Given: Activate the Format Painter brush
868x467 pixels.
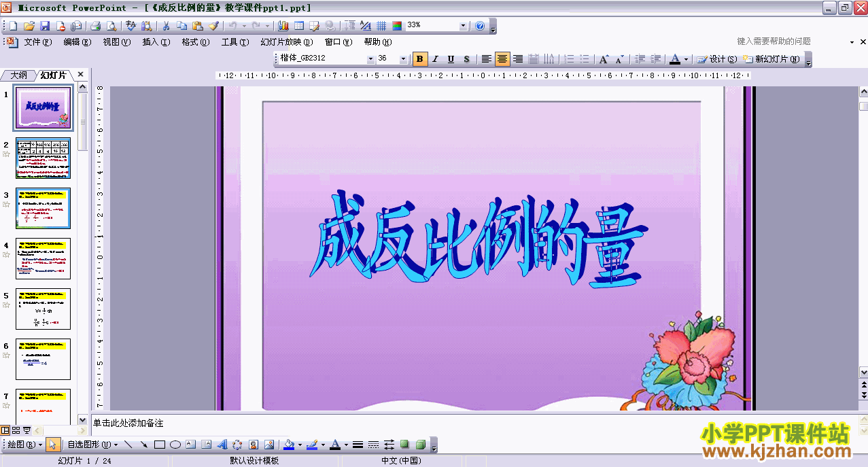Looking at the screenshot, I should [214, 26].
